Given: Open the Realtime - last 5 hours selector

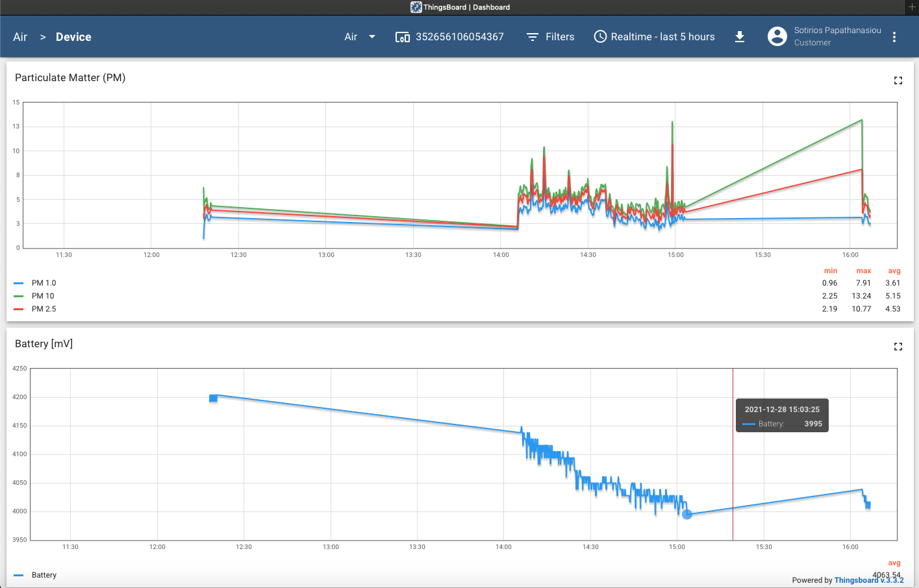Looking at the screenshot, I should coord(662,37).
